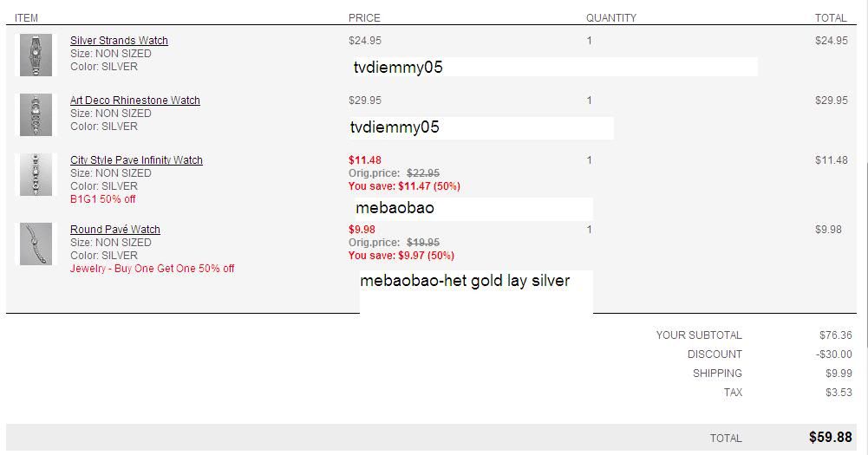Click the Art Deco Rhinestone Watch thumbnail

point(36,114)
